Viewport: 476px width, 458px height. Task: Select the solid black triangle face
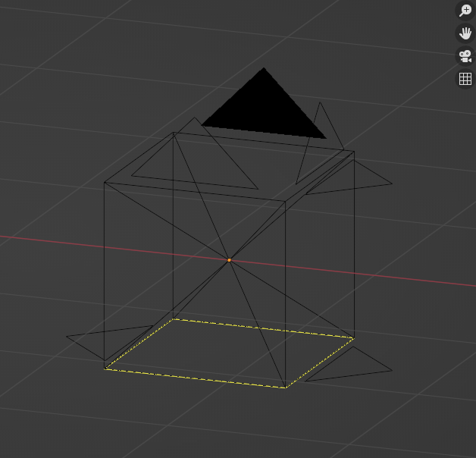coord(264,110)
